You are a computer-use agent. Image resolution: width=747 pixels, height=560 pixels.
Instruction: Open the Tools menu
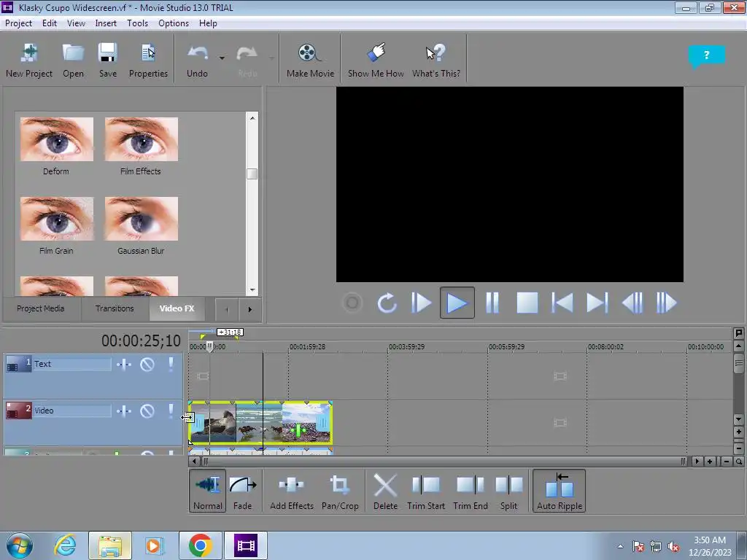[x=137, y=23]
